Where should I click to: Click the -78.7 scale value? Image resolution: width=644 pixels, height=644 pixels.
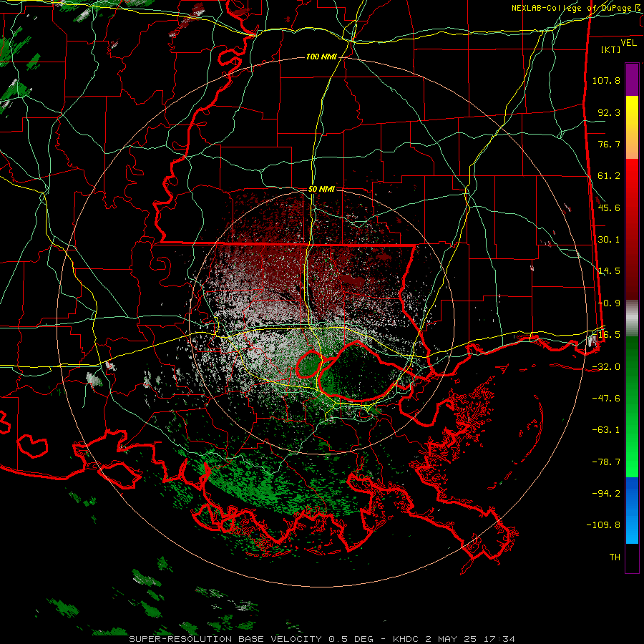(606, 462)
